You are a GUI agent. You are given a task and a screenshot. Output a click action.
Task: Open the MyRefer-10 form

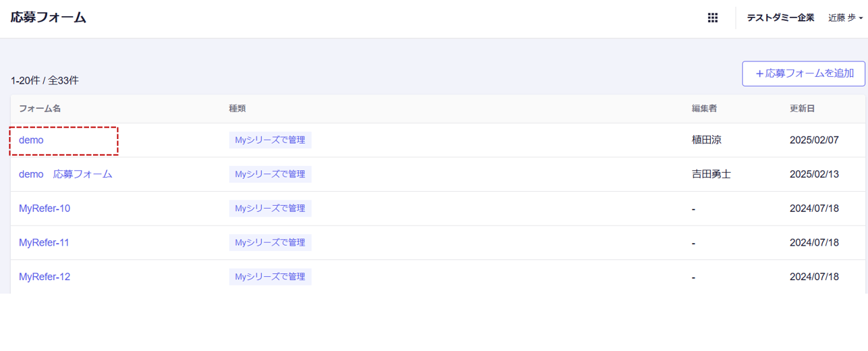[45, 209]
